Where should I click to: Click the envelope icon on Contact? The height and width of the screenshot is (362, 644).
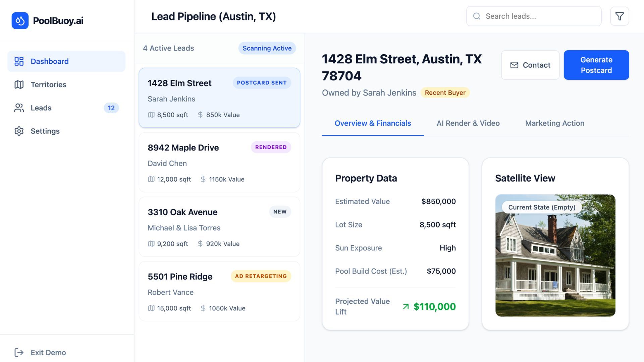tap(514, 65)
